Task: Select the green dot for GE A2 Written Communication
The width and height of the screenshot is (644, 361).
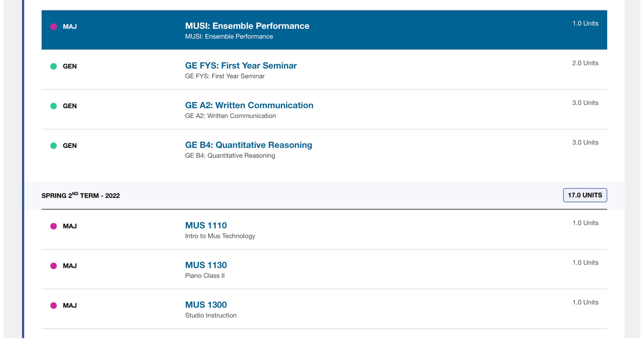Action: pos(53,106)
